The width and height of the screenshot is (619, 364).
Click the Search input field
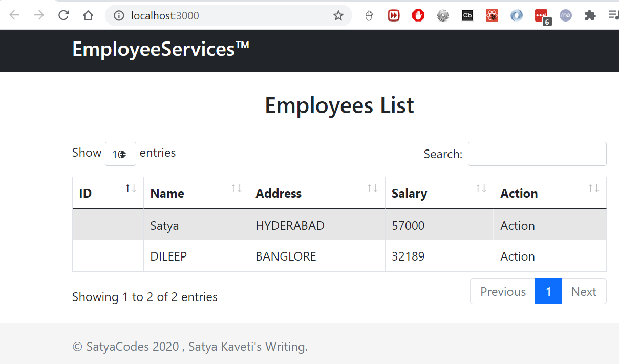pos(537,154)
